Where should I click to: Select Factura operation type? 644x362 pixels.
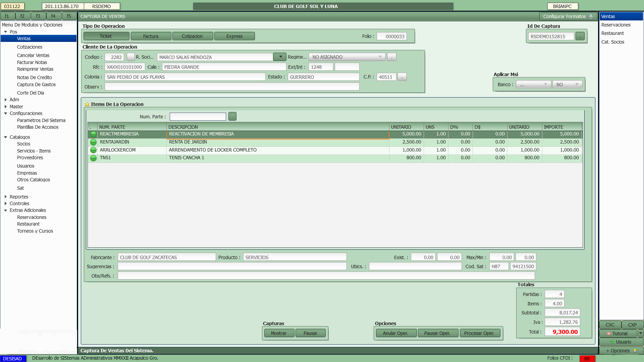pos(151,36)
